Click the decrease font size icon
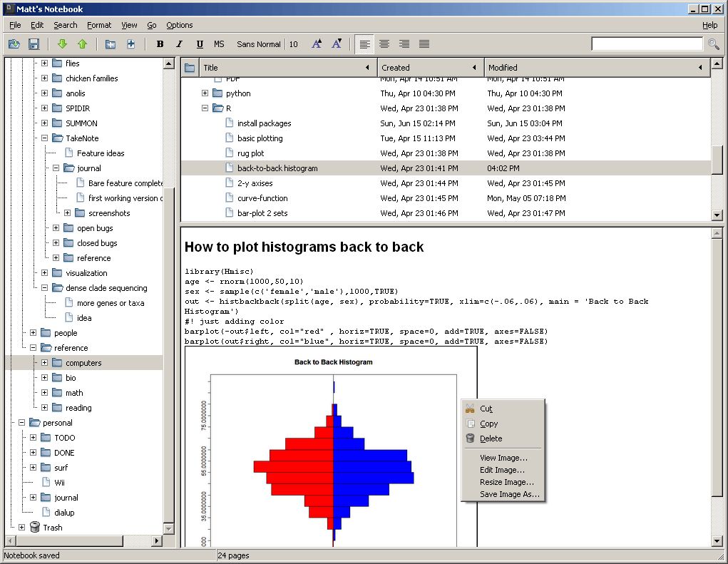This screenshot has height=564, width=728. coord(337,43)
